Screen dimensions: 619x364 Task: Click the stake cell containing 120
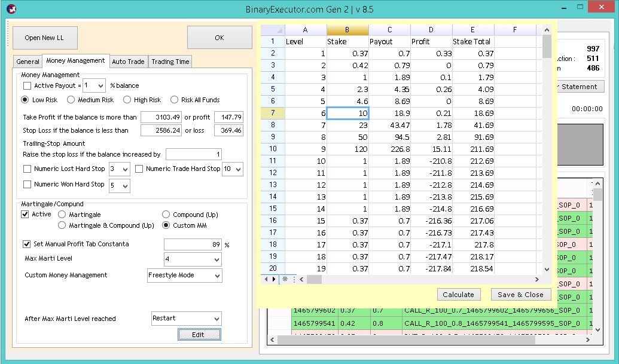(x=347, y=149)
